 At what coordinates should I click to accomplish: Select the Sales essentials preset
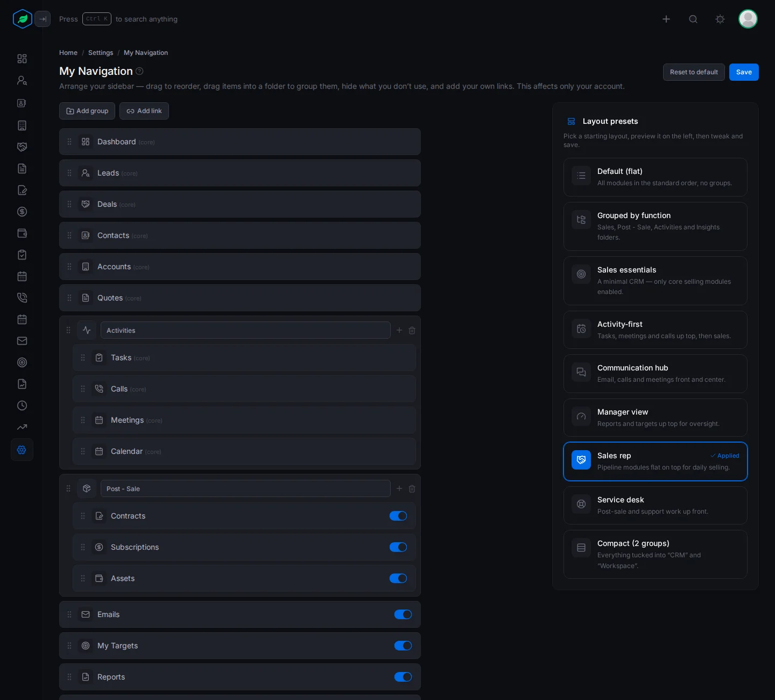point(656,281)
